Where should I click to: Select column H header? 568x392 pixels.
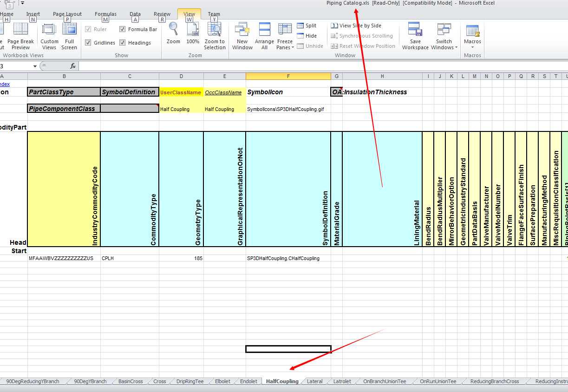tap(382, 76)
